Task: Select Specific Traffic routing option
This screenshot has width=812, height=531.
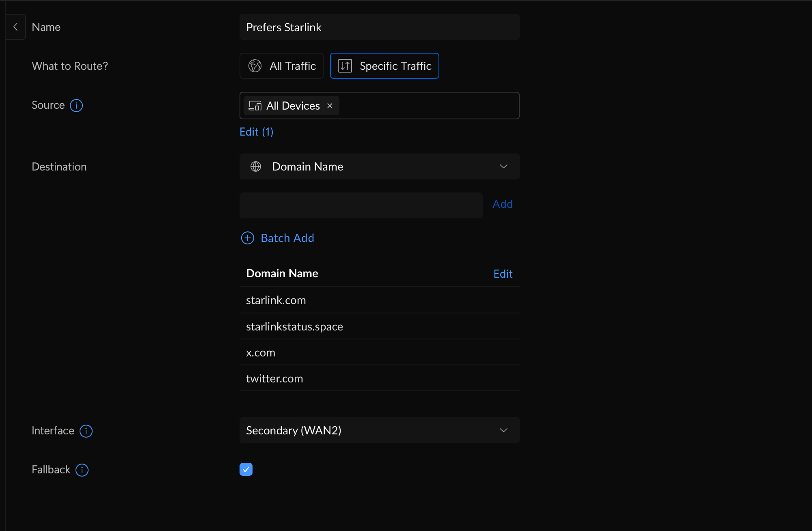Action: 384,66
